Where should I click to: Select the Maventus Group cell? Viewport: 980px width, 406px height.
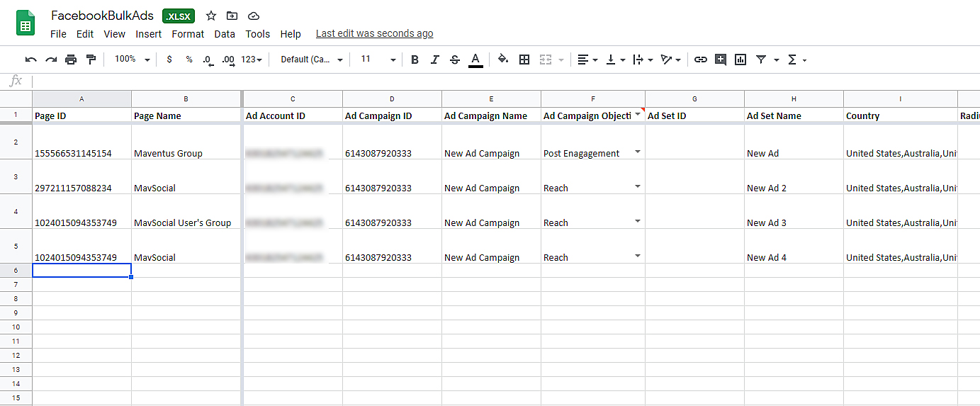coord(186,142)
